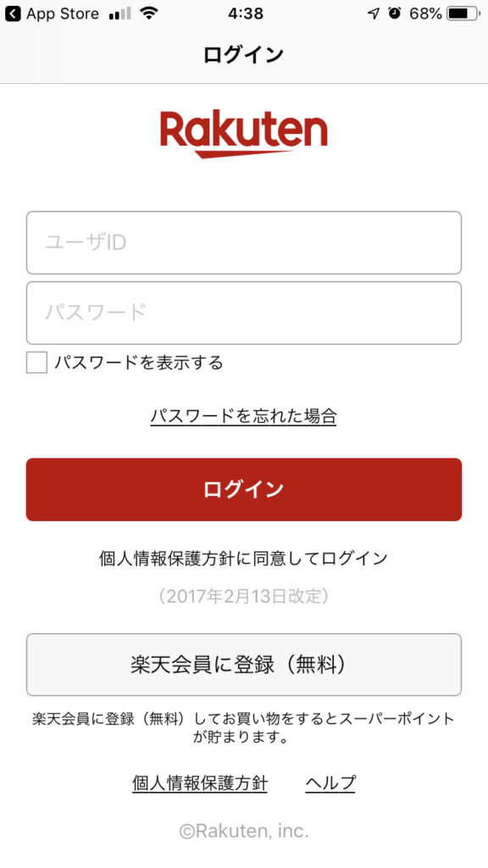488x868 pixels.
Task: Tap the alarm clock status icon
Action: (x=395, y=14)
